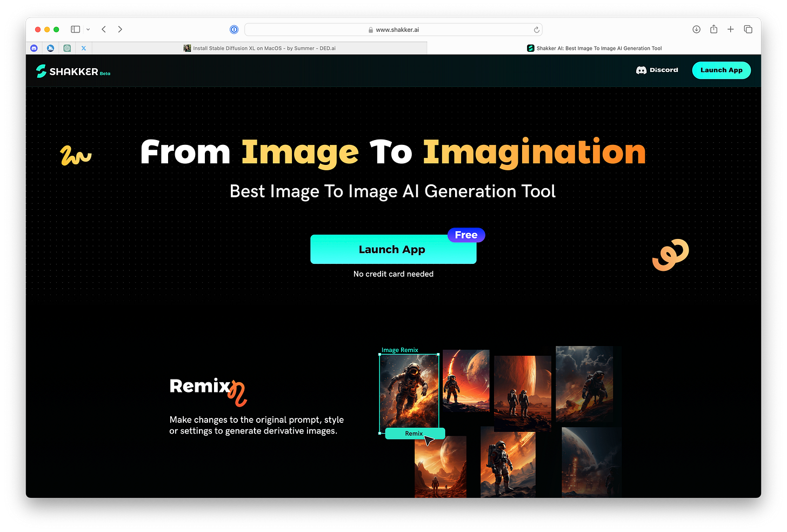Open the bottom-middle standing astronaut thumbnail
Image resolution: width=787 pixels, height=532 pixels.
[x=508, y=463]
